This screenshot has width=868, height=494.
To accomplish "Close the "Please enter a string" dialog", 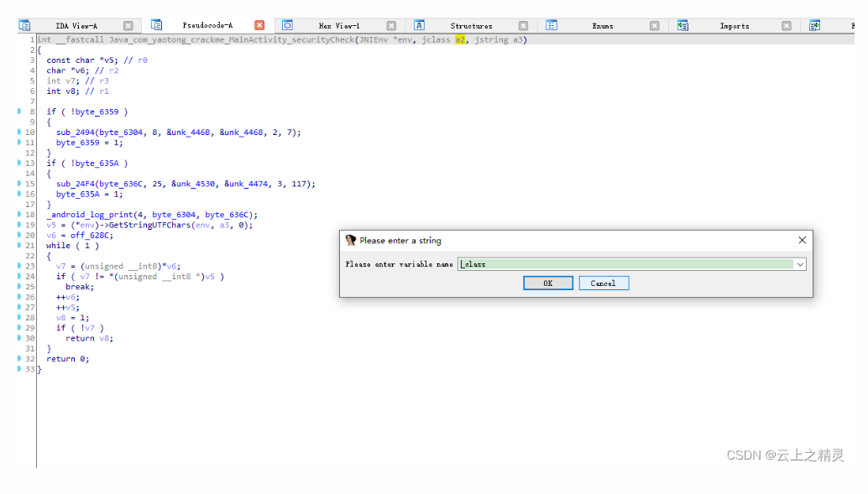I will 803,240.
